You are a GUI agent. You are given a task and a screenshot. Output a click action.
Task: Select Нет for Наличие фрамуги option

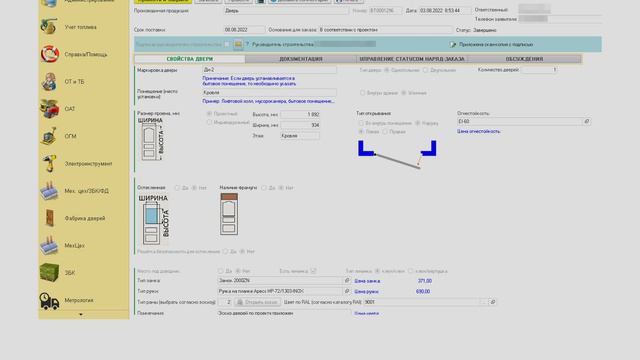pos(281,188)
